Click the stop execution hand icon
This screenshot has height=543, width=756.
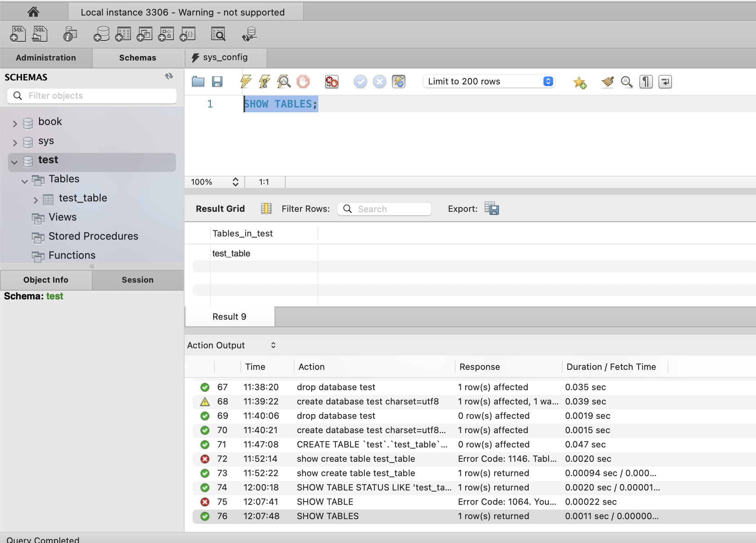click(x=303, y=82)
